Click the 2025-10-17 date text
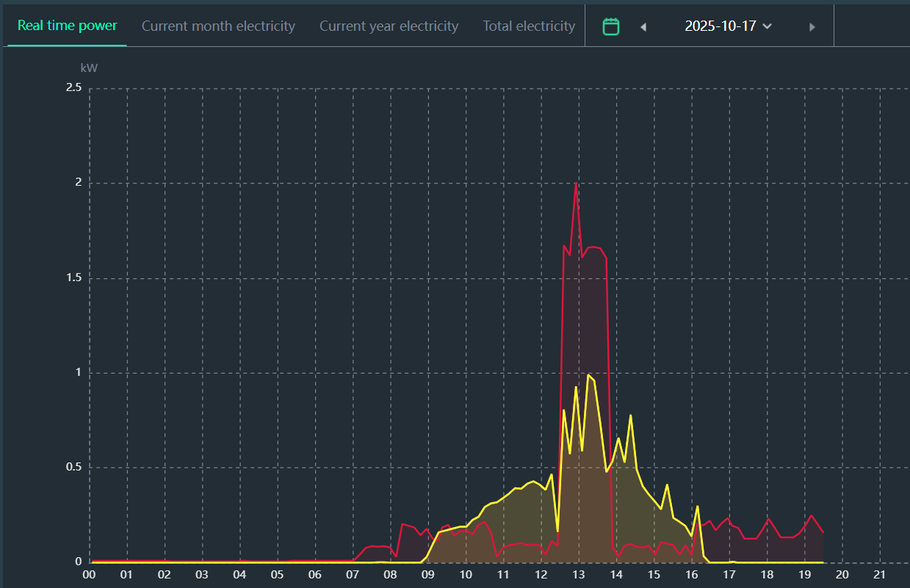This screenshot has width=910, height=588. coord(720,26)
